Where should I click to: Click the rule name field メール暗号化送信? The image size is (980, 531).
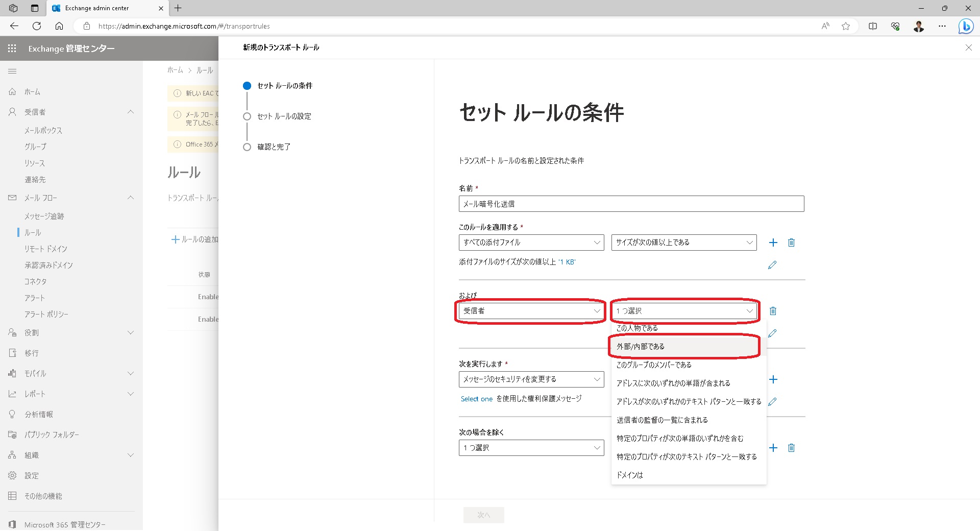coord(631,203)
